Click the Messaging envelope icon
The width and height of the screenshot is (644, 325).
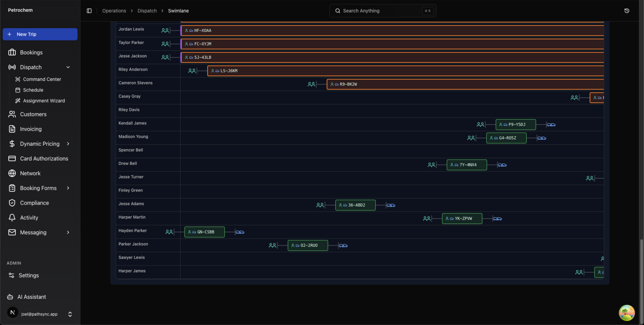(x=12, y=232)
